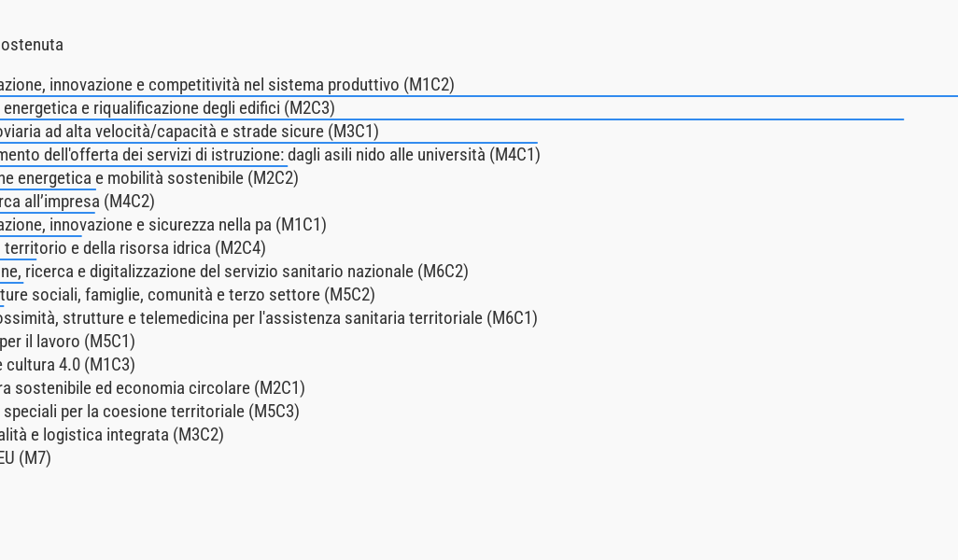The width and height of the screenshot is (958, 560).
Task: Select the M4C2 all'impresa row
Action: [x=77, y=202]
